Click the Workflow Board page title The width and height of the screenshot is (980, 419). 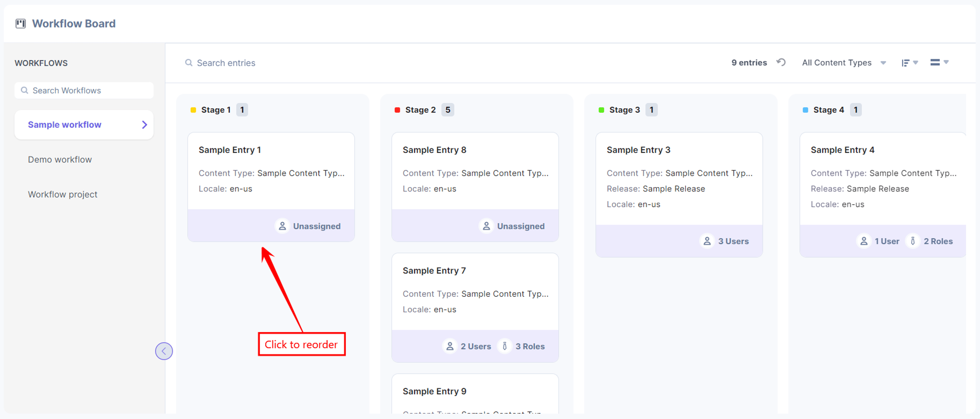click(73, 23)
